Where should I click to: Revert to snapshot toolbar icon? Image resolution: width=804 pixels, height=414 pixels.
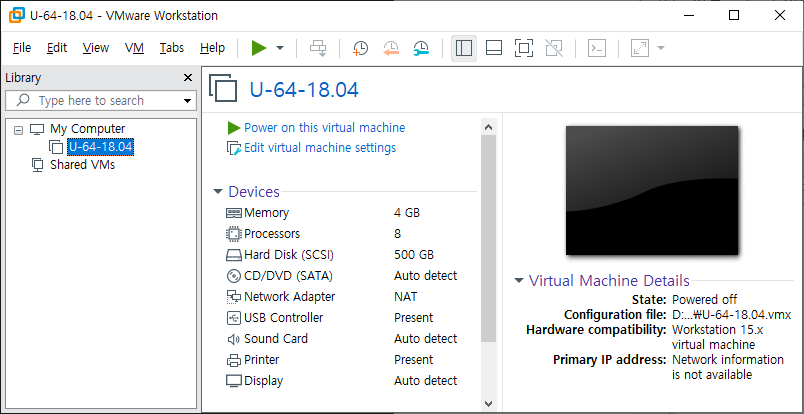point(391,48)
